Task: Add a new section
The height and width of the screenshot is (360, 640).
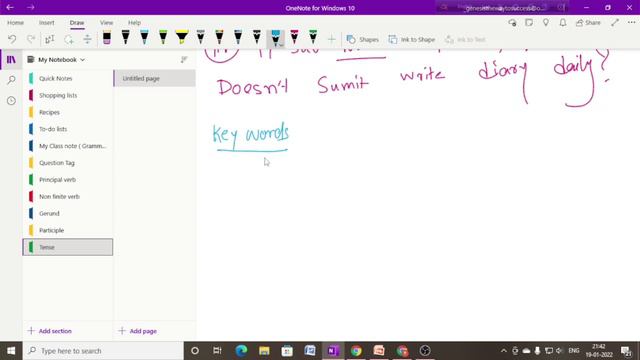Action: 50,331
